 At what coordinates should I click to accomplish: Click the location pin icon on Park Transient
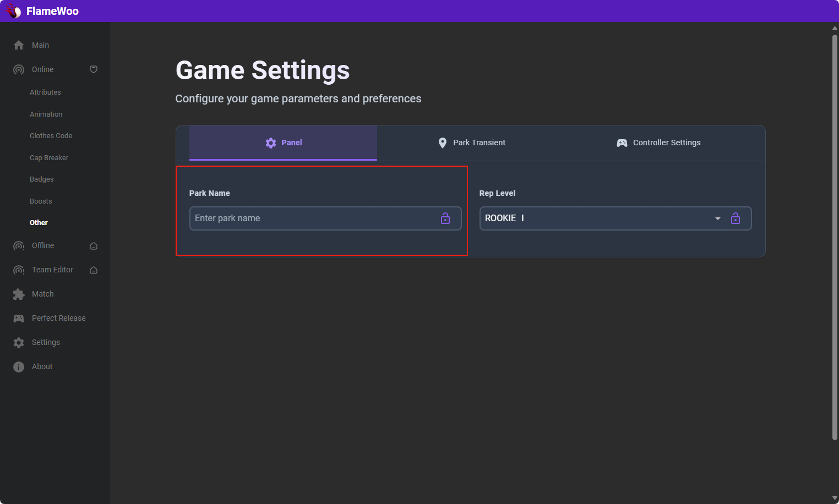coord(443,143)
